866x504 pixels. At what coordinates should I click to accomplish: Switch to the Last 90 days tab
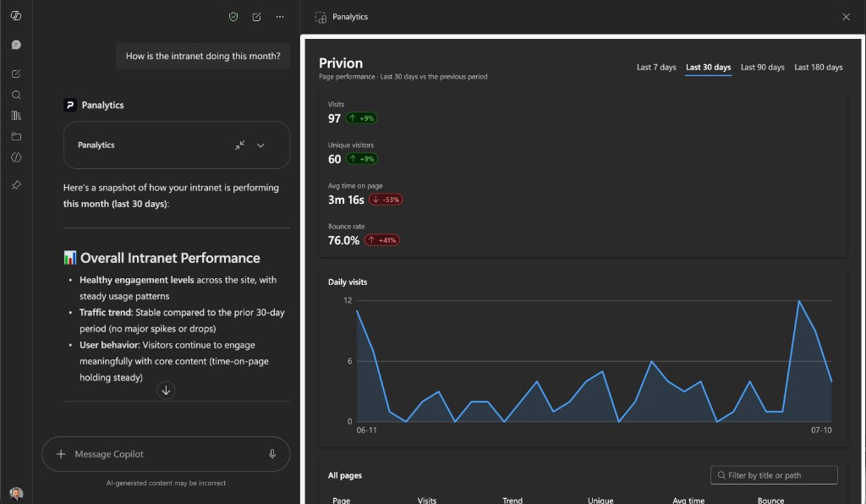762,68
